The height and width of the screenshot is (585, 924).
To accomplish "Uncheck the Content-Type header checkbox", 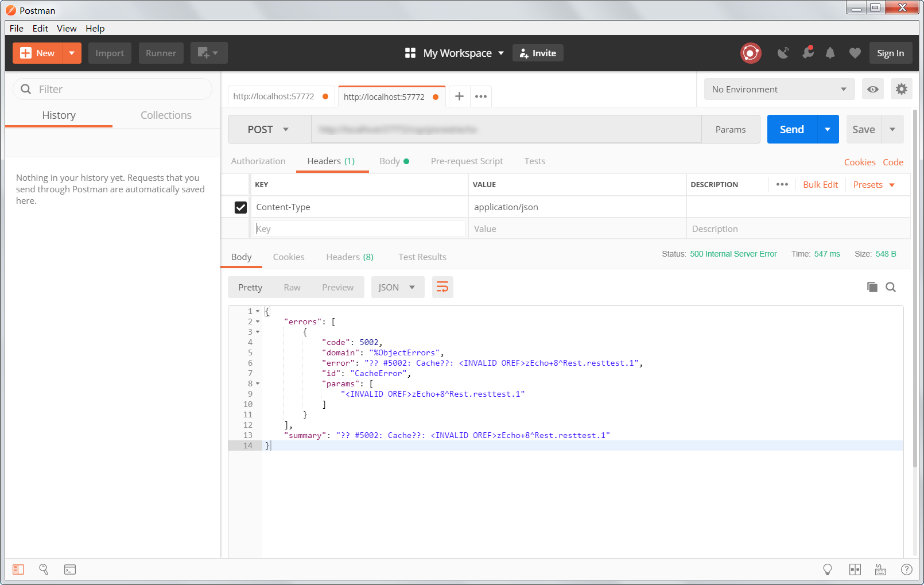I will tap(240, 207).
